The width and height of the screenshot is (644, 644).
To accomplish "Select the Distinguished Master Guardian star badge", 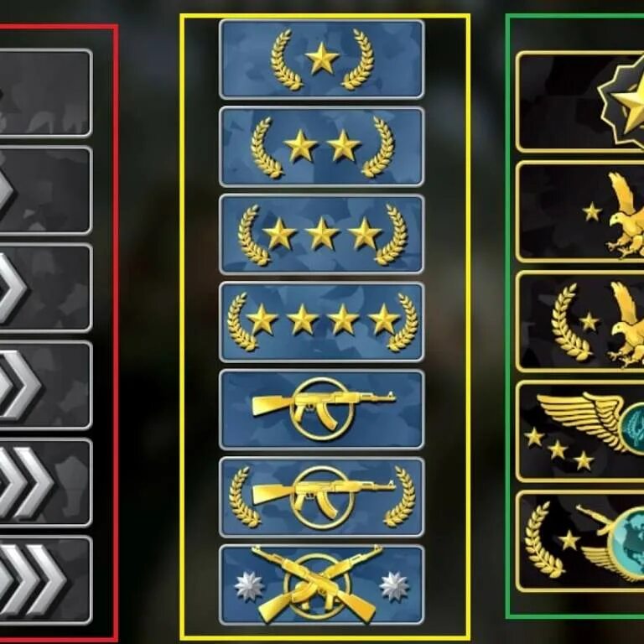I will pyautogui.click(x=580, y=101).
